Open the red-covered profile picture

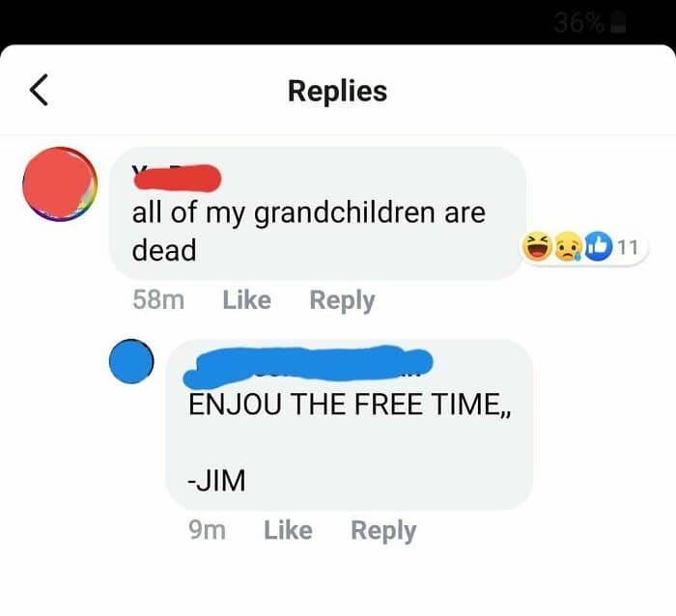point(60,184)
